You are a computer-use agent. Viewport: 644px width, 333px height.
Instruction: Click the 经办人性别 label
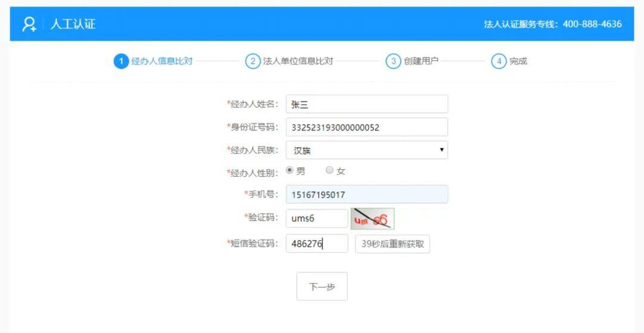(253, 173)
